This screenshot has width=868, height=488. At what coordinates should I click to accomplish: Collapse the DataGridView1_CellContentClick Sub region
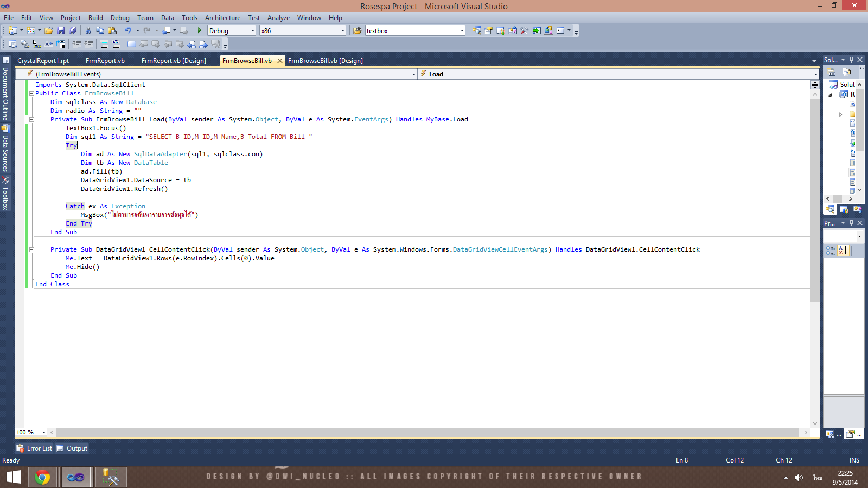(31, 249)
